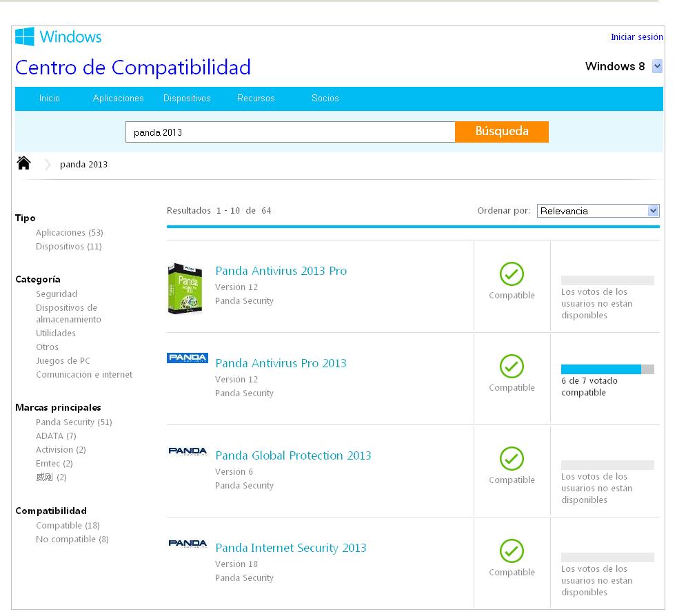Screen dimensions: 677x616
Task: Click the PANDA logo beside Panda Internet Security 2013
Action: tap(188, 544)
